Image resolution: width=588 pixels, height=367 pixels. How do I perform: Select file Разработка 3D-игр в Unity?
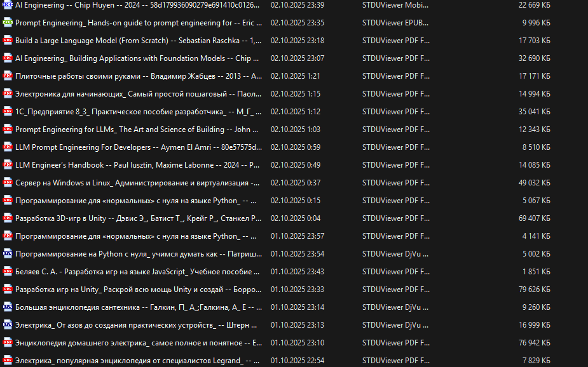pos(139,218)
